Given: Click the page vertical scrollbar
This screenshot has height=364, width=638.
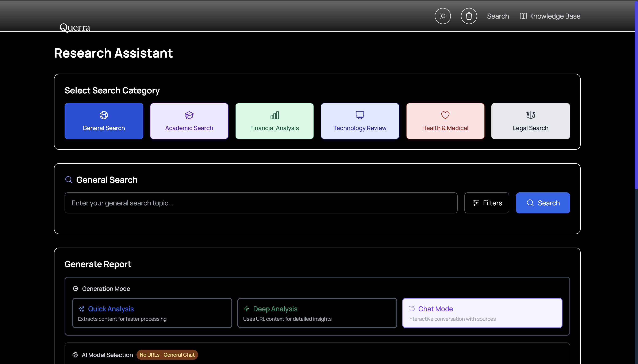Looking at the screenshot, I should (x=636, y=100).
